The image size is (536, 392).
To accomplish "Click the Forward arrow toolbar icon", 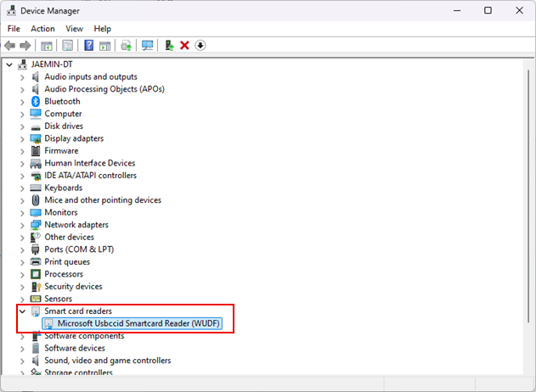I will point(25,46).
